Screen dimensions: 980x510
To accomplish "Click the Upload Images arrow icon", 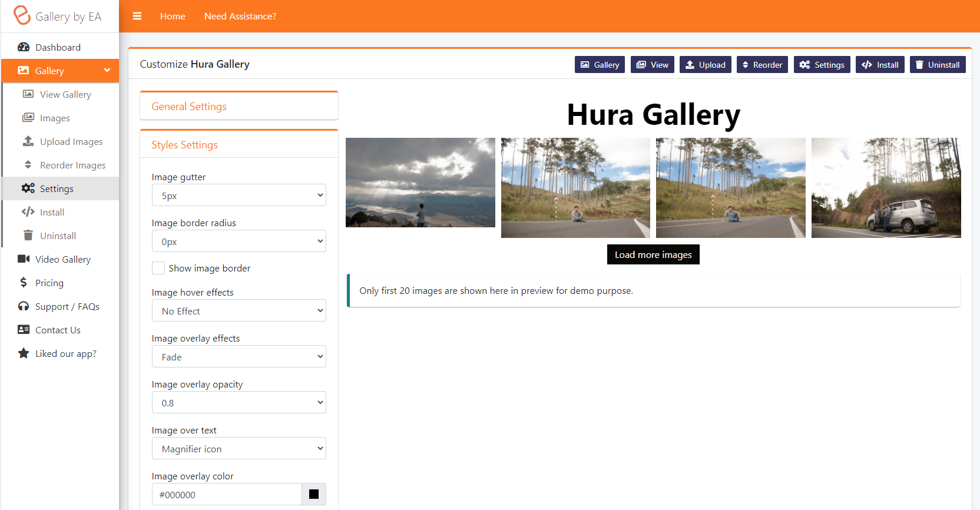I will (28, 141).
